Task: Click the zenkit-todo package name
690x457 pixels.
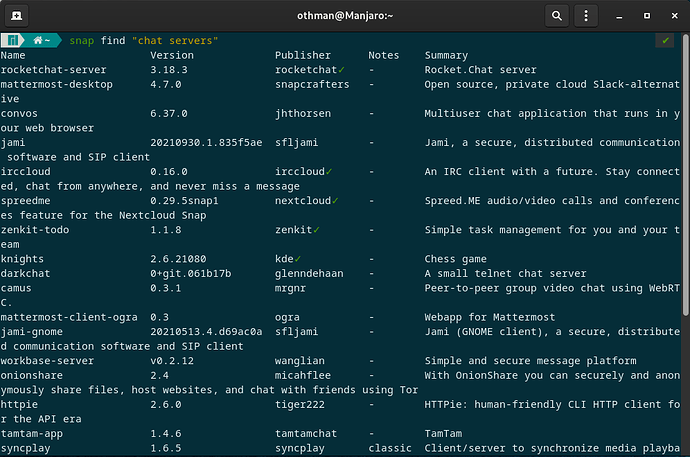Action: [x=35, y=230]
